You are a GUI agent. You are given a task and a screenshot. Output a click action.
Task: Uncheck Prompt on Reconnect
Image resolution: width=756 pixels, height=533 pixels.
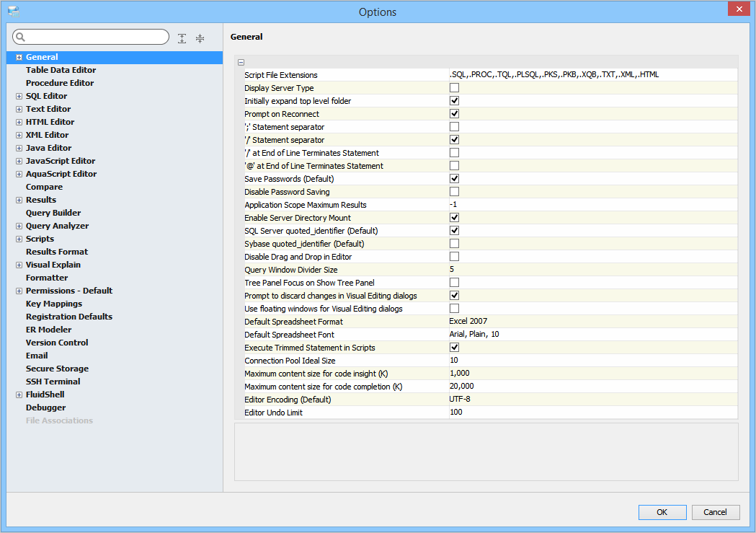[x=455, y=114]
